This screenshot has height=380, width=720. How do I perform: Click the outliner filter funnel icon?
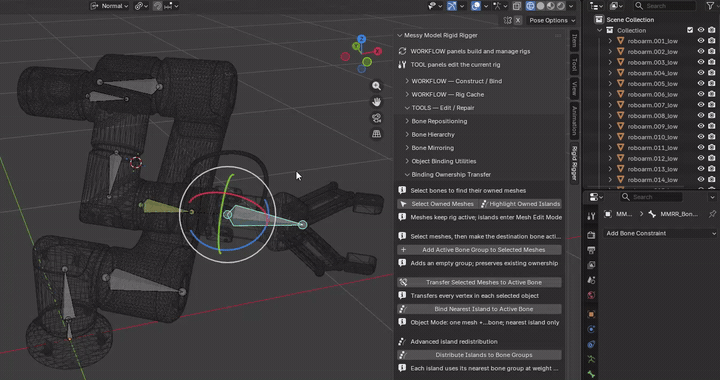point(709,6)
